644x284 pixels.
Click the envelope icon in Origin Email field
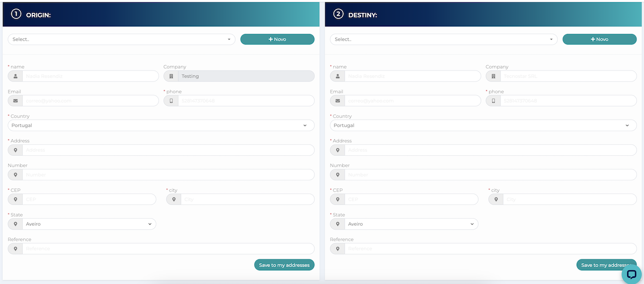point(15,101)
